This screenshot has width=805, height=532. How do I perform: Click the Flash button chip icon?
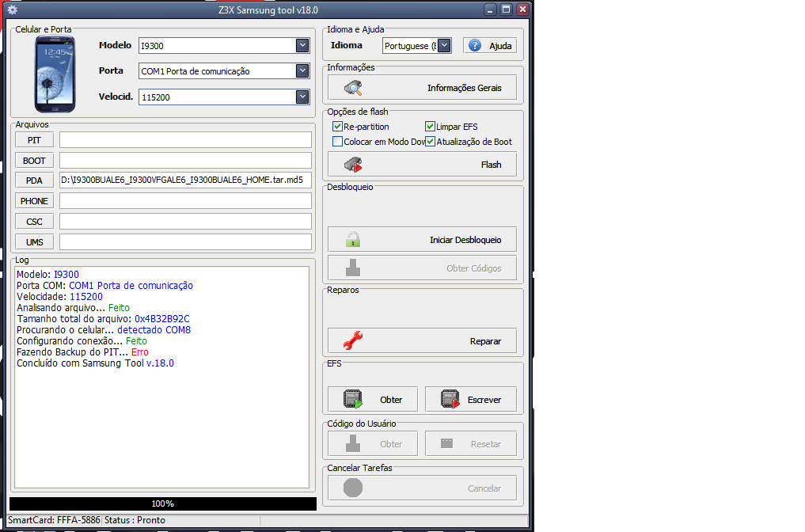coord(353,165)
